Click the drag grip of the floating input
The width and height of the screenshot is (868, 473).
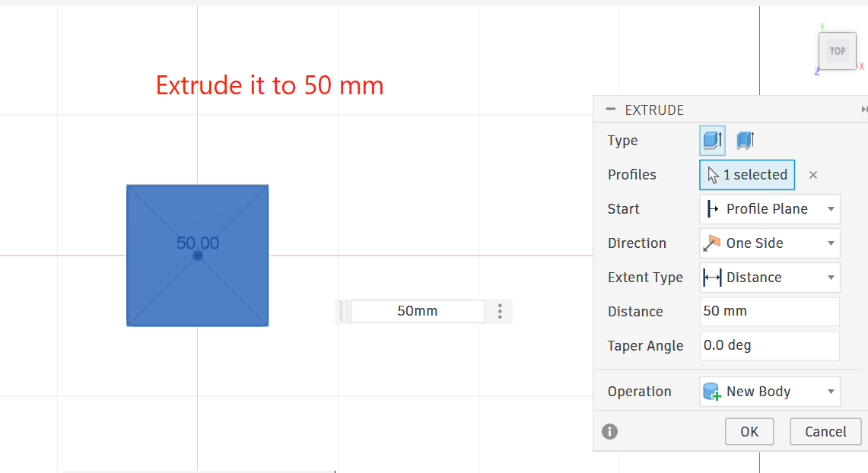click(x=342, y=311)
